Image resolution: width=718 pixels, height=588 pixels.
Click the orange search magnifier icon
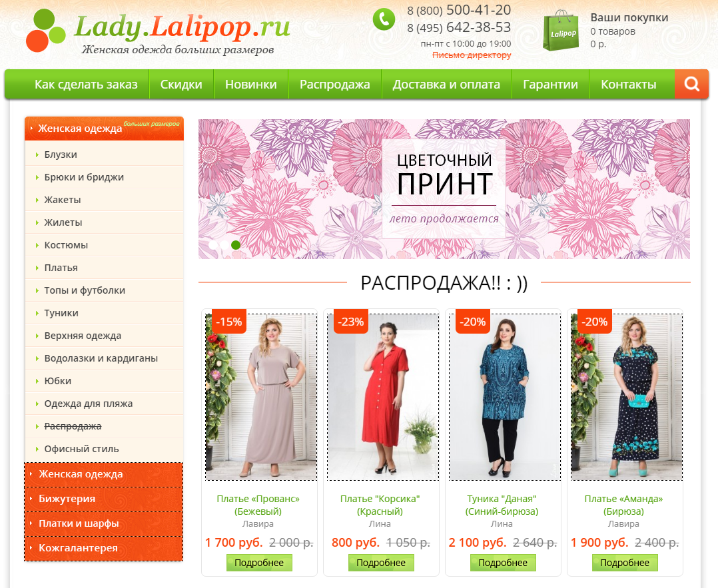691,85
